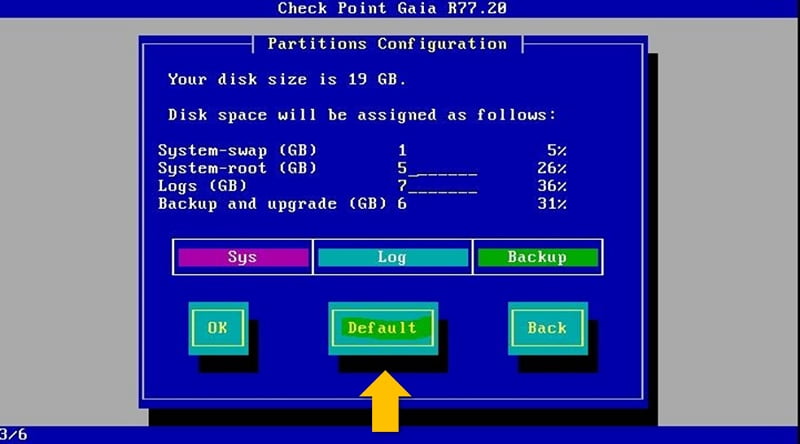
Task: Click the Partitions Configuration dialog title
Action: pos(387,44)
